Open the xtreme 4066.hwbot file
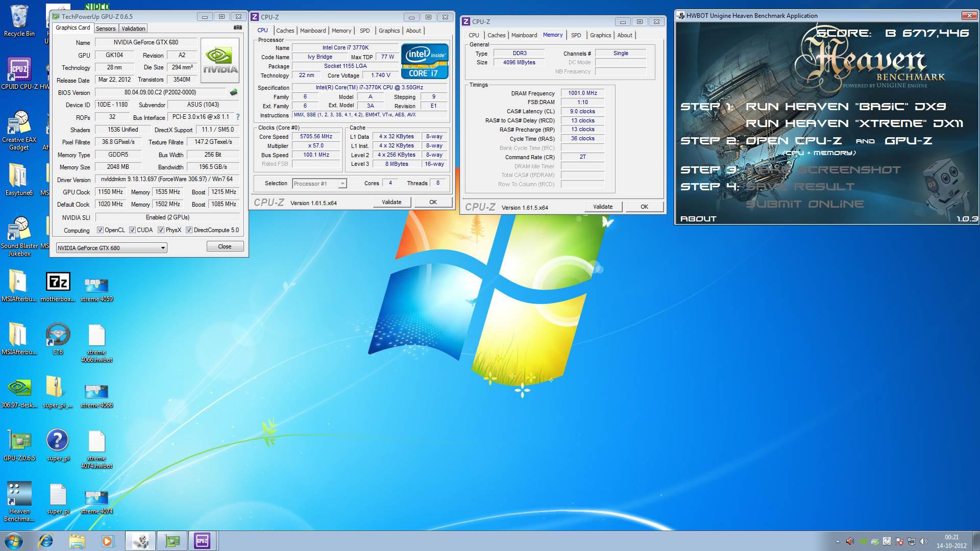Viewport: 980px width, 551px height. [96, 343]
